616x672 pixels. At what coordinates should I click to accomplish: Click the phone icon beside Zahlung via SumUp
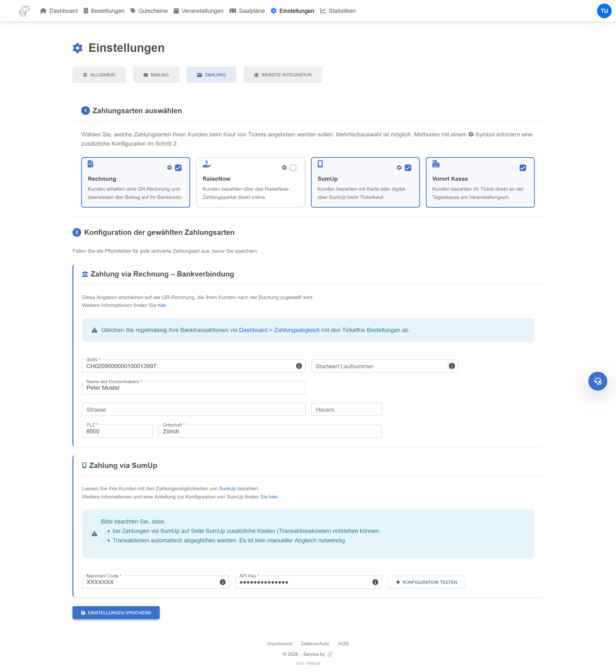coord(84,465)
